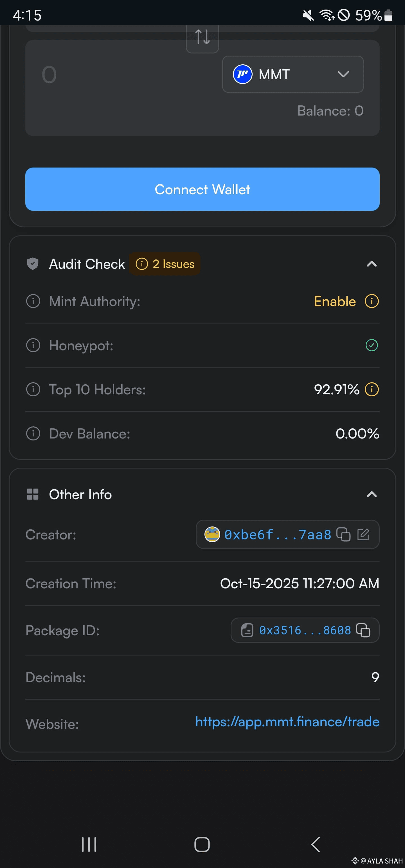
Task: Tap the 2 Issues badge
Action: click(165, 264)
